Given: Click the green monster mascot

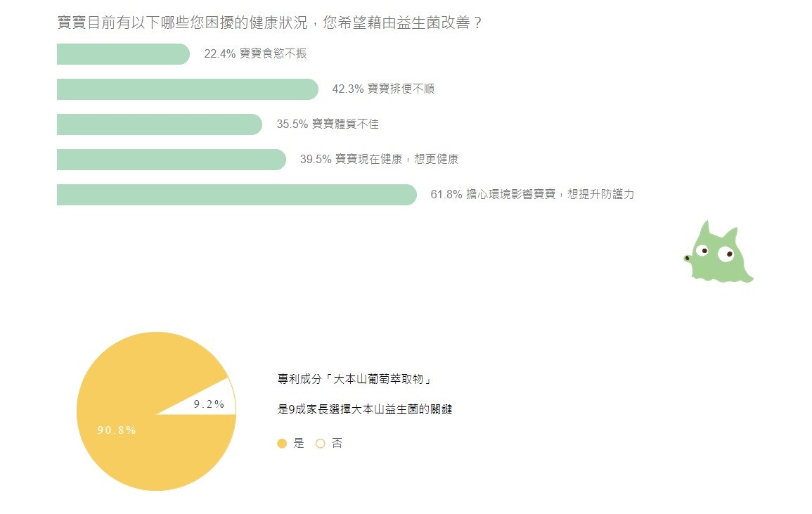Looking at the screenshot, I should [x=718, y=253].
